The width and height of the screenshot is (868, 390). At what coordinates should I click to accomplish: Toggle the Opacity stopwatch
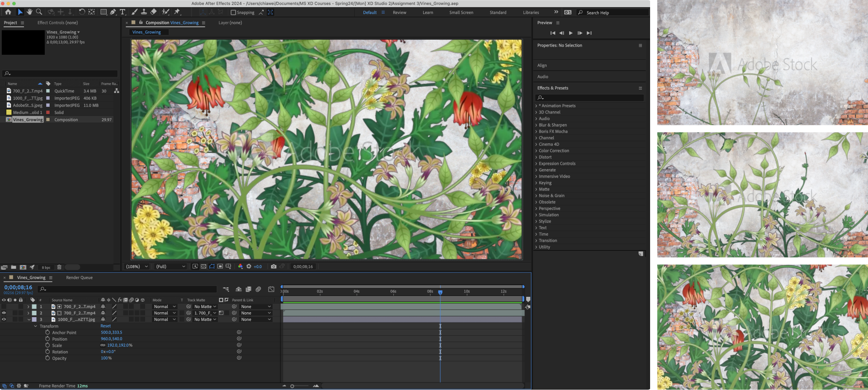(47, 358)
